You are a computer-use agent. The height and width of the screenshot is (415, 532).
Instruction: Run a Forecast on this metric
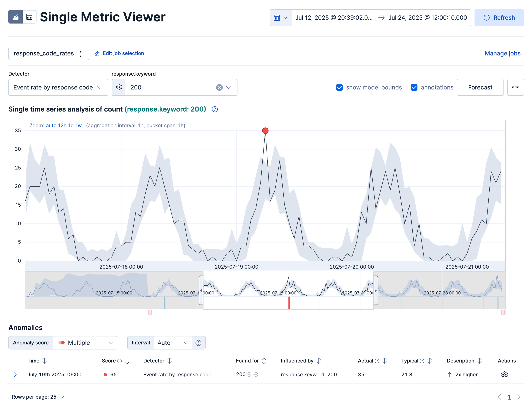[x=480, y=87]
